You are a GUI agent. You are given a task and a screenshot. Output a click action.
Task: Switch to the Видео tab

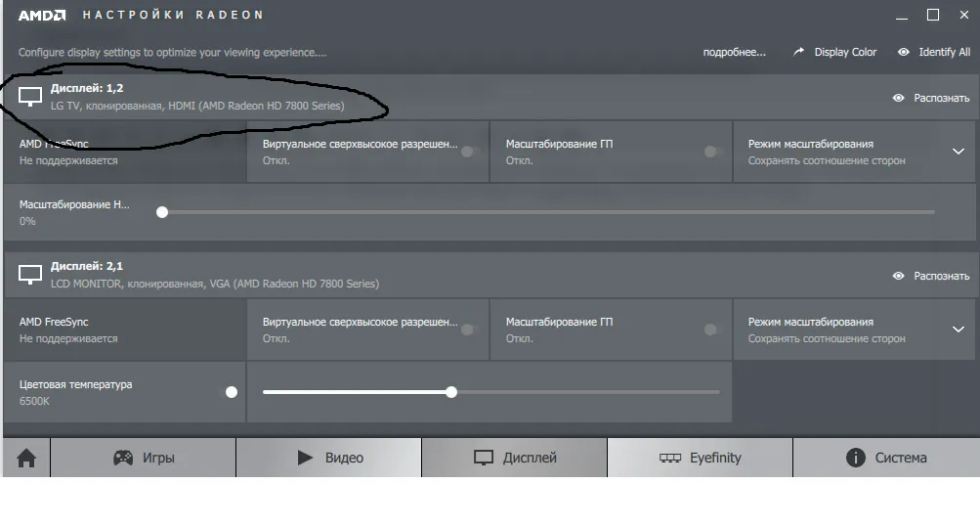(x=328, y=458)
